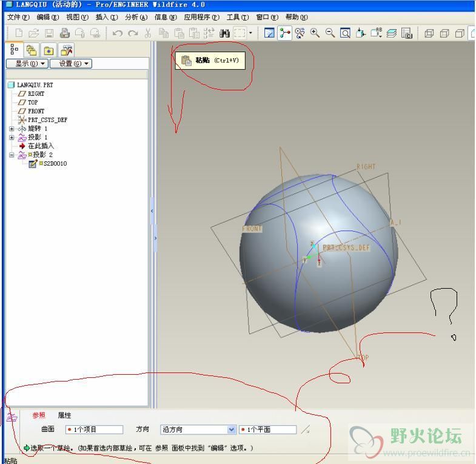Image resolution: width=476 pixels, height=464 pixels.
Task: Open the 文件 menu
Action: coord(18,17)
